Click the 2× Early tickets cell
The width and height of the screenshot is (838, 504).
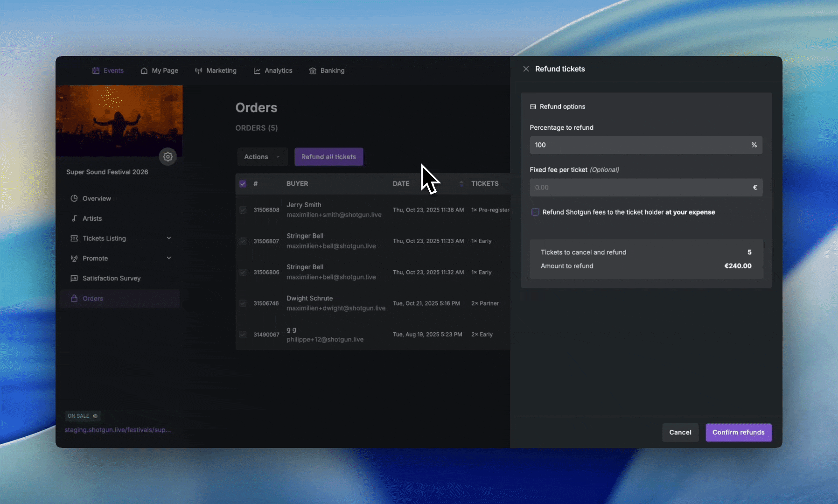482,335
